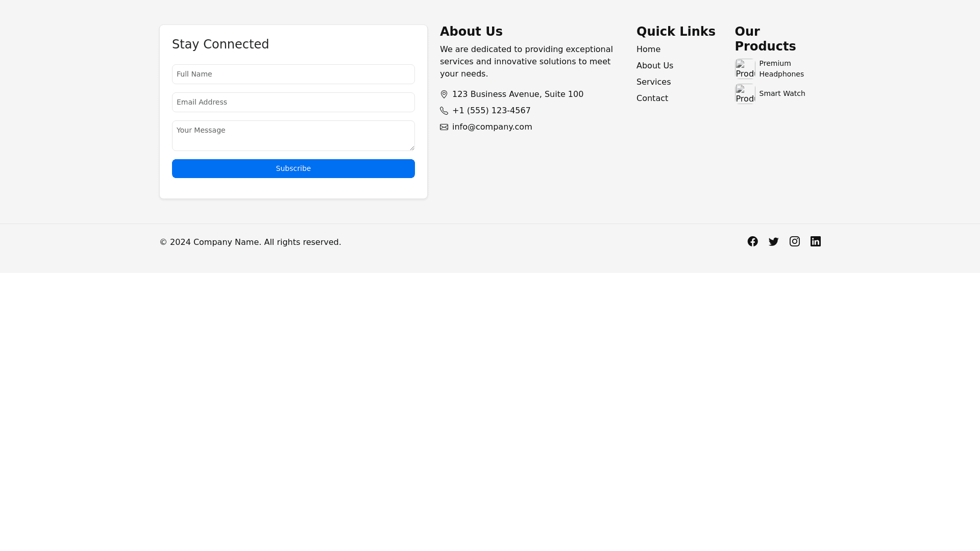Click the phone icon beside number
The width and height of the screenshot is (980, 551).
click(444, 111)
